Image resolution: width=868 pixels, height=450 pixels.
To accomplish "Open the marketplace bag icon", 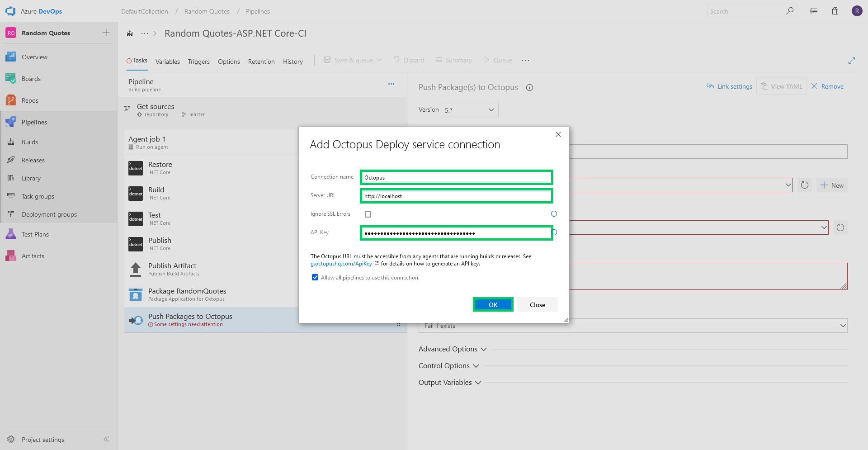I will pyautogui.click(x=835, y=11).
